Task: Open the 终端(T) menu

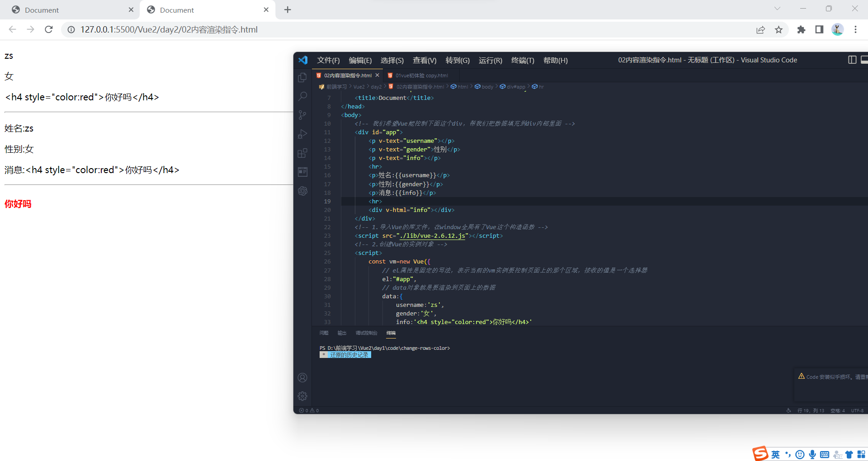Action: point(523,60)
